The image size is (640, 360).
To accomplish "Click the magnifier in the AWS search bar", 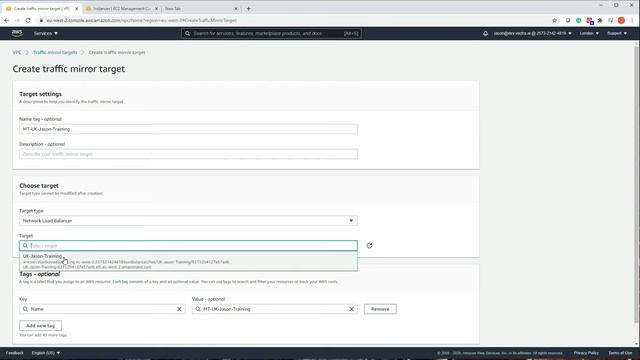I will click(x=187, y=33).
